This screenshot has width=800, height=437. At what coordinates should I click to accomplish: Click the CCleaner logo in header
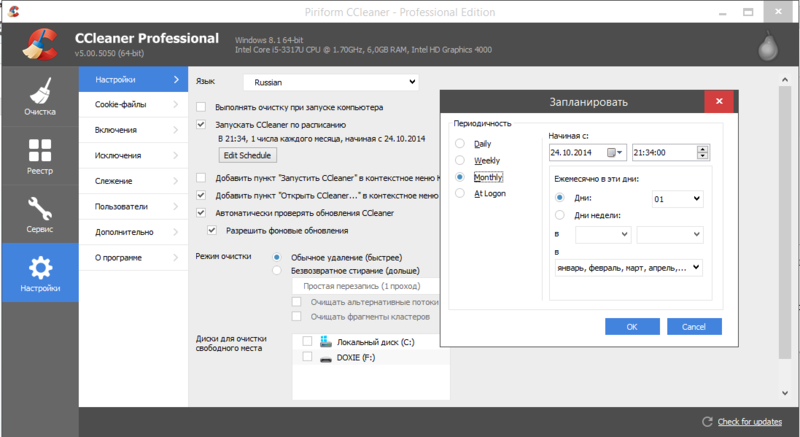point(40,44)
